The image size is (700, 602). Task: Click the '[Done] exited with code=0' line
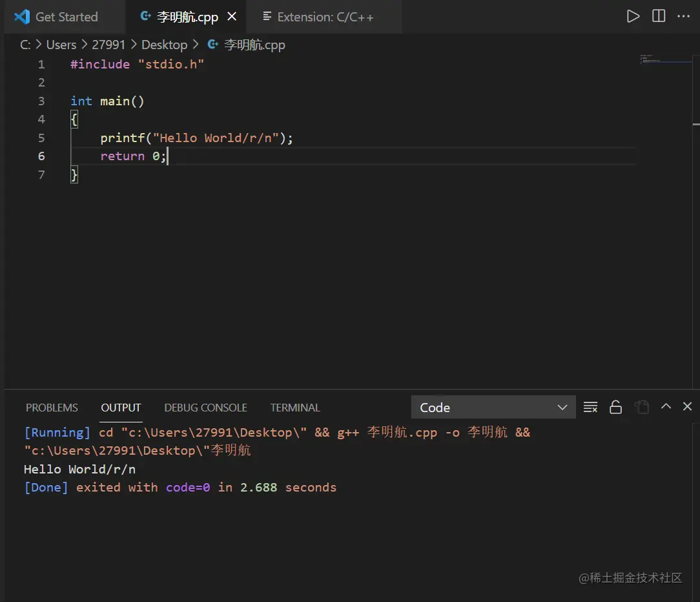(180, 487)
